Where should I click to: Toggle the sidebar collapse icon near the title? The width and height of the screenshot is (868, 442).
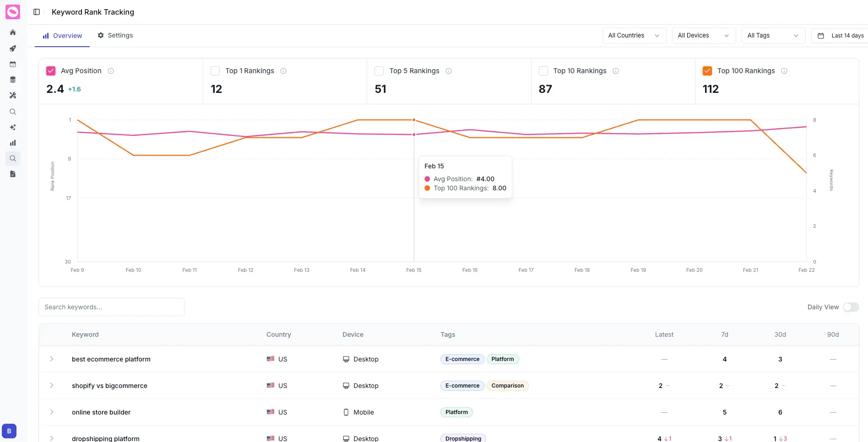(x=37, y=12)
